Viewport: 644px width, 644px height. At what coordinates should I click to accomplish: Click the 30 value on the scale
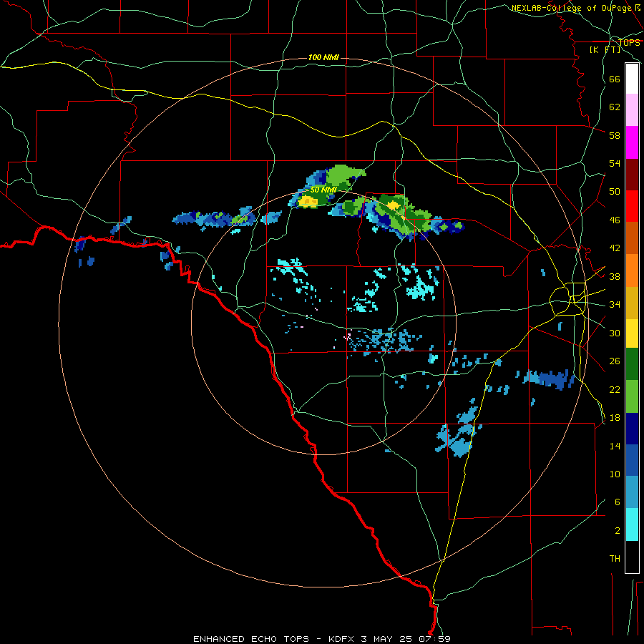click(615, 333)
